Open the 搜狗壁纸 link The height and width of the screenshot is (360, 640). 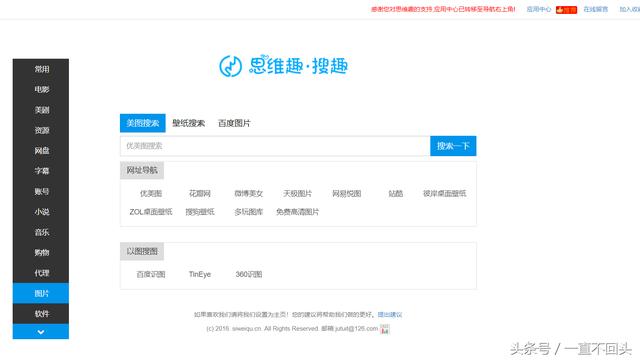click(x=200, y=212)
